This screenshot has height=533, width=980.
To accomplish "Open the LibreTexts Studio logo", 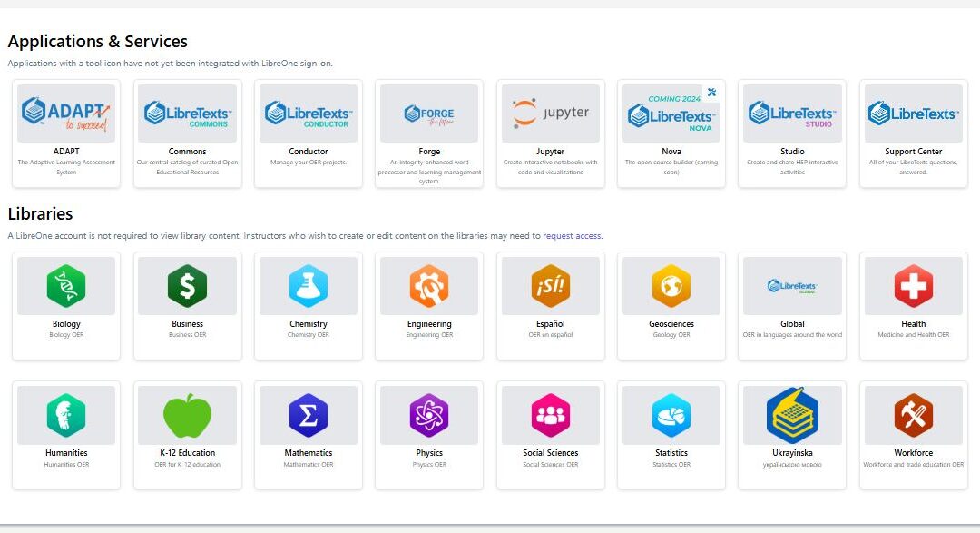I will point(792,114).
